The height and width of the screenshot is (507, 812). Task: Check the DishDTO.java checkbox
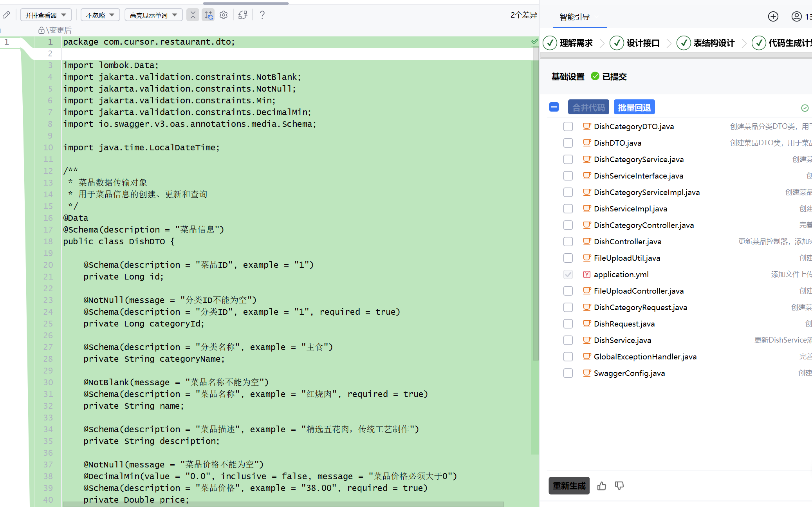pos(568,143)
